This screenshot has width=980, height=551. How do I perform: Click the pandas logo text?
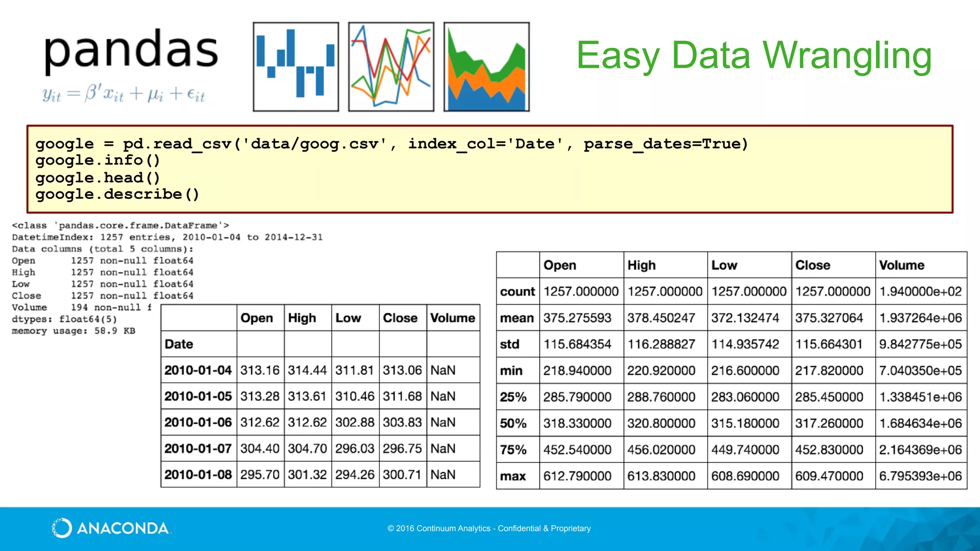click(131, 50)
